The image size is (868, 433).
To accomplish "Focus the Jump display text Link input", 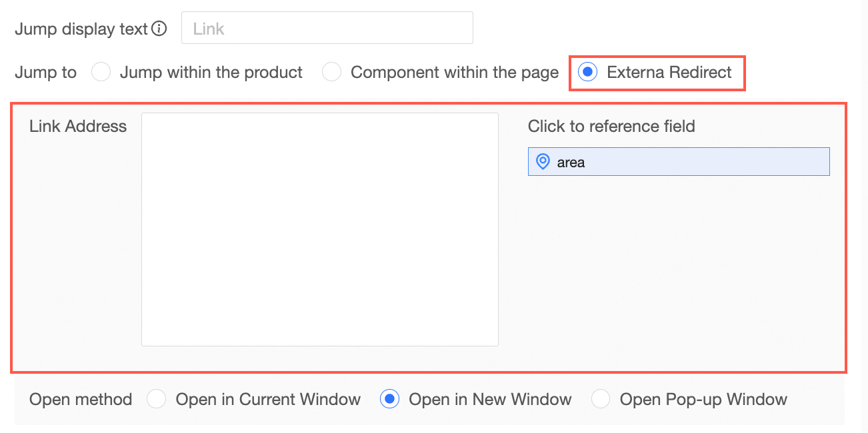I will (327, 28).
